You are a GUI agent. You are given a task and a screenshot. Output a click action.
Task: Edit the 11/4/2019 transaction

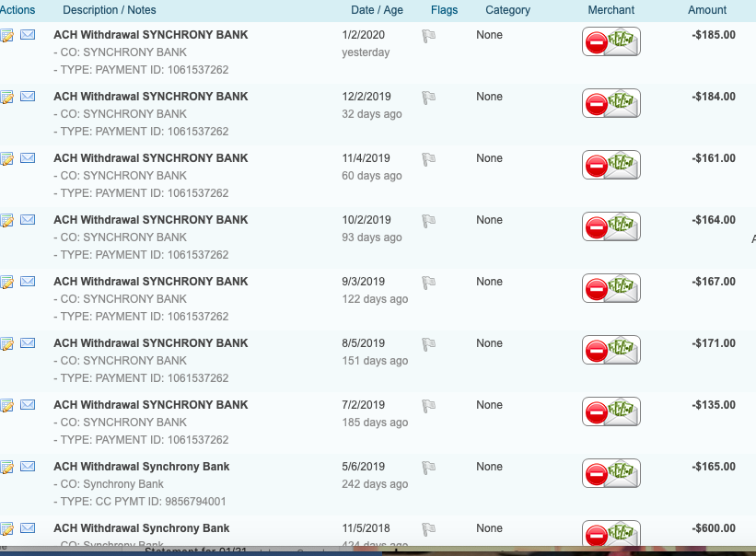(6, 158)
